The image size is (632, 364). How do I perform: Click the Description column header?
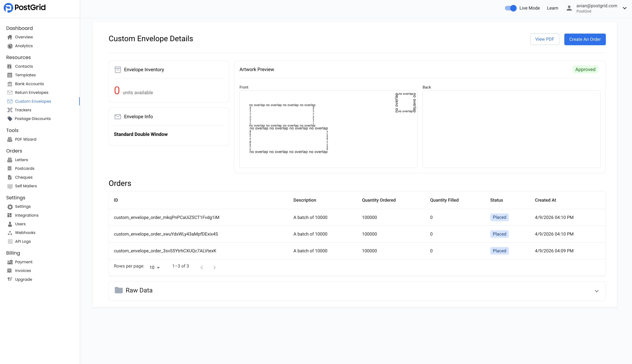coord(305,200)
